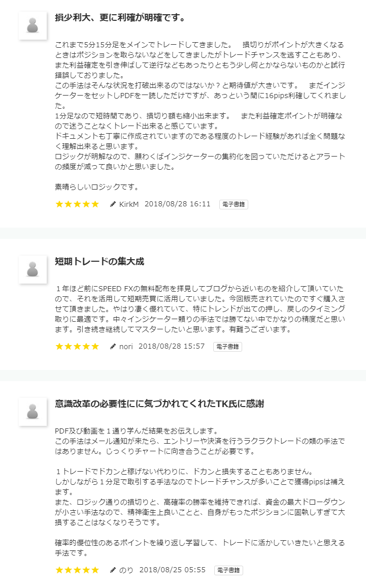
Task: Click 電子書籍 tag on KirkM's review
Action: pyautogui.click(x=234, y=204)
